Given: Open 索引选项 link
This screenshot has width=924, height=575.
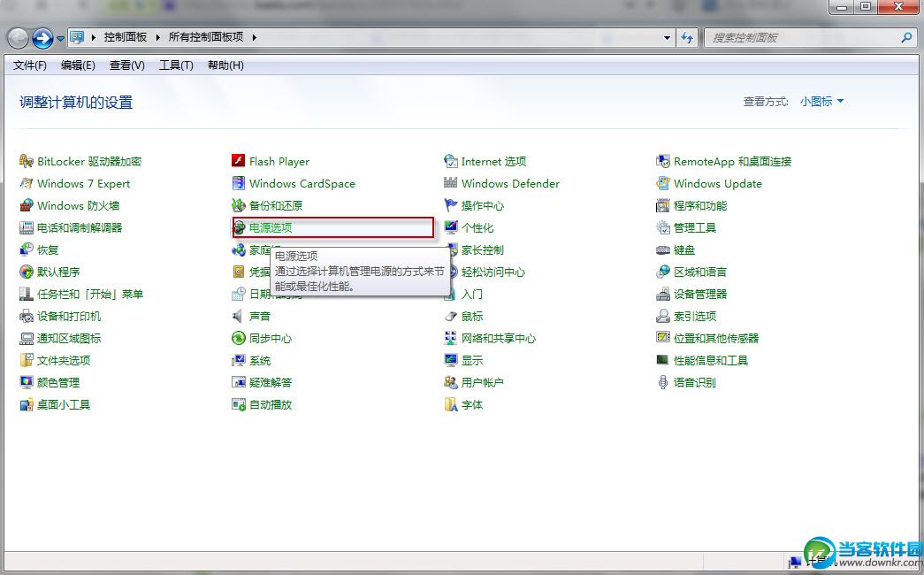Looking at the screenshot, I should pyautogui.click(x=695, y=316).
